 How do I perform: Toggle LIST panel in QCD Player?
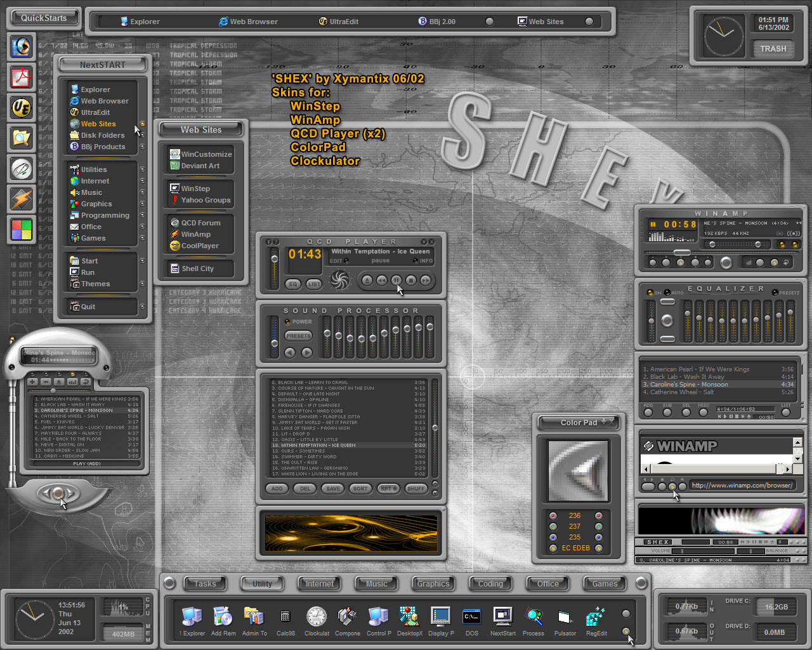[314, 284]
